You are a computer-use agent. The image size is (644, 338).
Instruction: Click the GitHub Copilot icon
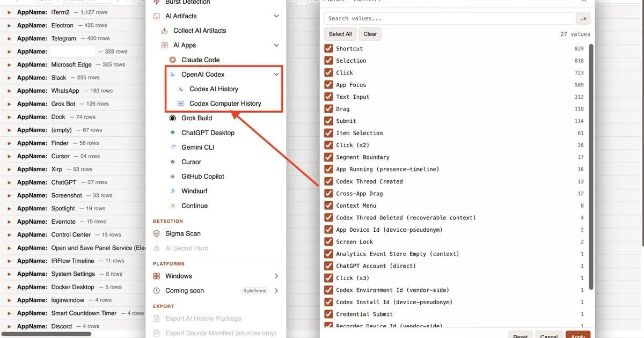point(172,177)
